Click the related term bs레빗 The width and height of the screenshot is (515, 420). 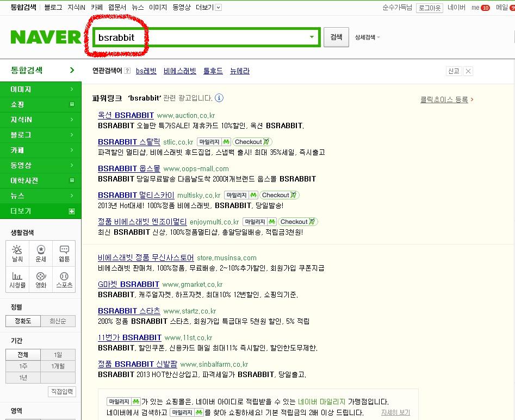tap(146, 71)
